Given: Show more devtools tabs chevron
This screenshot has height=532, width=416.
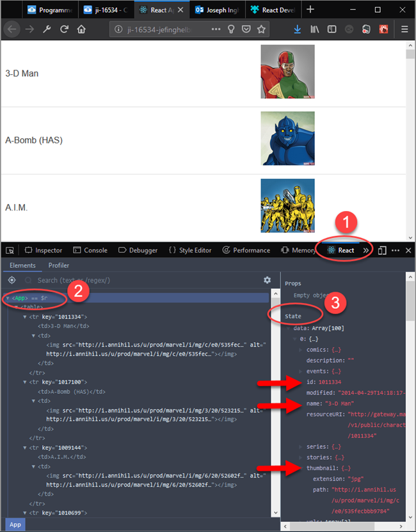Looking at the screenshot, I should [365, 251].
